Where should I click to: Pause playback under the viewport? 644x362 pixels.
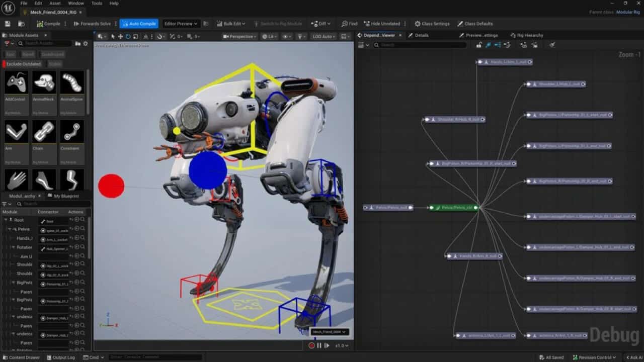point(319,345)
